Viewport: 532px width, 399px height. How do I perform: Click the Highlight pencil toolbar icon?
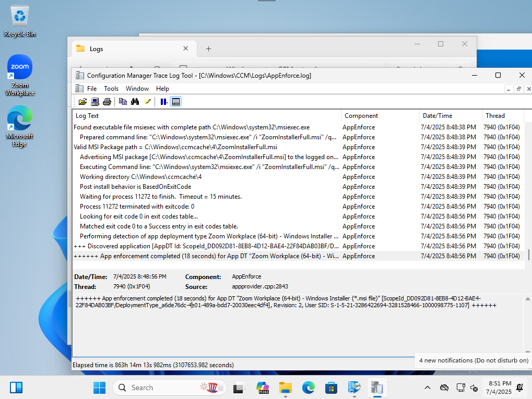coord(147,102)
